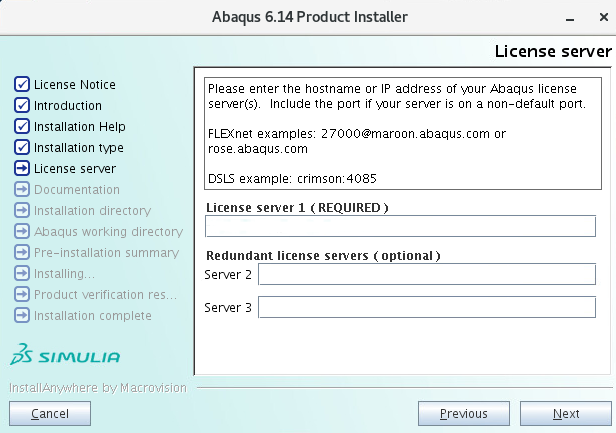Image resolution: width=616 pixels, height=433 pixels.
Task: Click the Abaqus working directory step arrow icon
Action: click(x=22, y=231)
